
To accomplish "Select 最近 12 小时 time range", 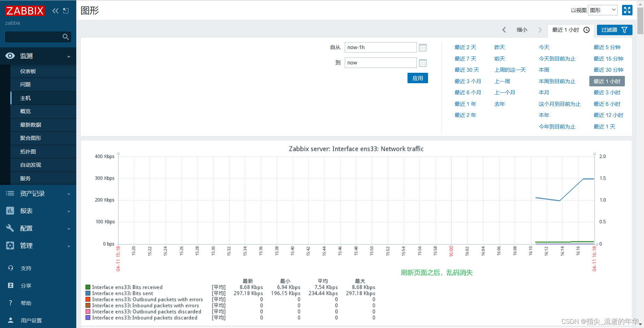I will (608, 115).
